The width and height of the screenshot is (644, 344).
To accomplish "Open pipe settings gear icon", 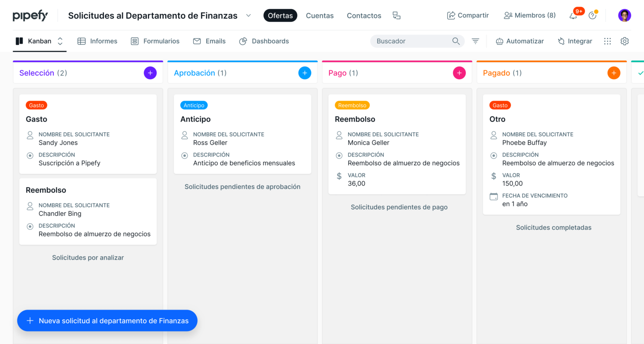I will click(x=625, y=41).
